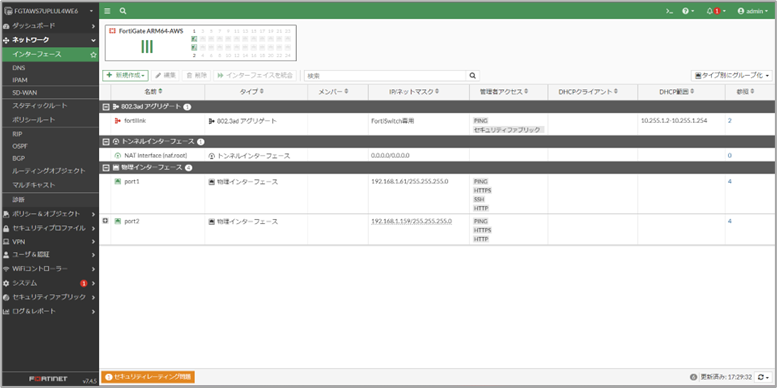Image resolution: width=777 pixels, height=388 pixels.
Task: Click the FortiGate ARM64-AWS faceplate port 1
Action: pyautogui.click(x=195, y=39)
